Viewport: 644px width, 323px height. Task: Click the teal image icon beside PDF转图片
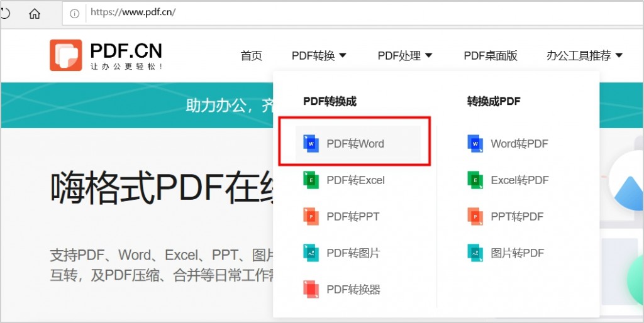click(311, 253)
